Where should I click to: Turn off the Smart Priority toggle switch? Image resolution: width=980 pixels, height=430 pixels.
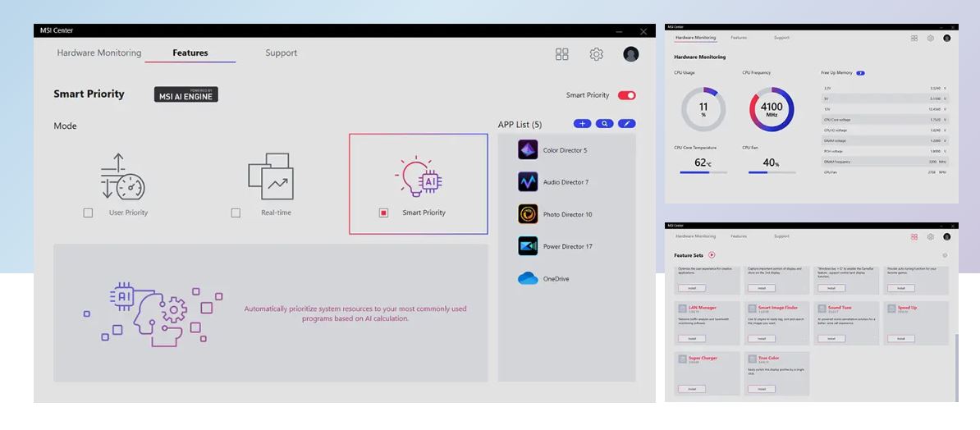(626, 95)
